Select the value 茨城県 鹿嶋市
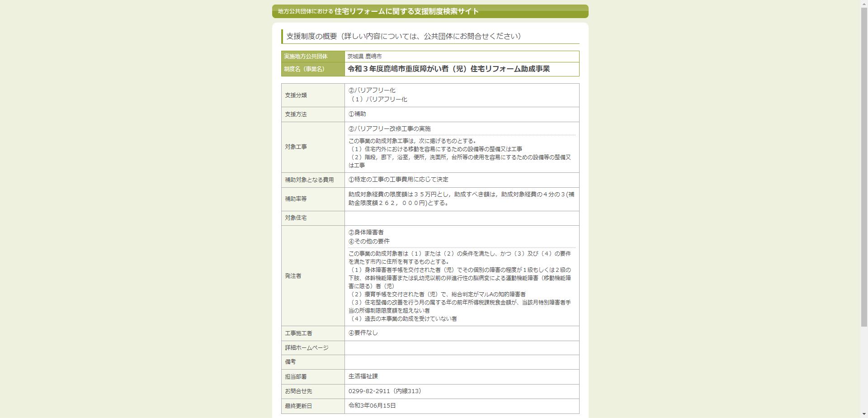This screenshot has height=418, width=868. [x=364, y=57]
